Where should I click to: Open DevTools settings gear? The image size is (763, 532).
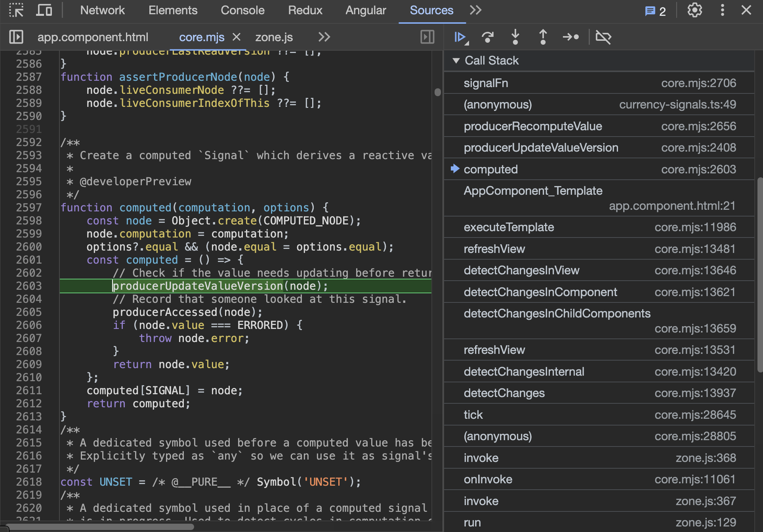click(694, 10)
